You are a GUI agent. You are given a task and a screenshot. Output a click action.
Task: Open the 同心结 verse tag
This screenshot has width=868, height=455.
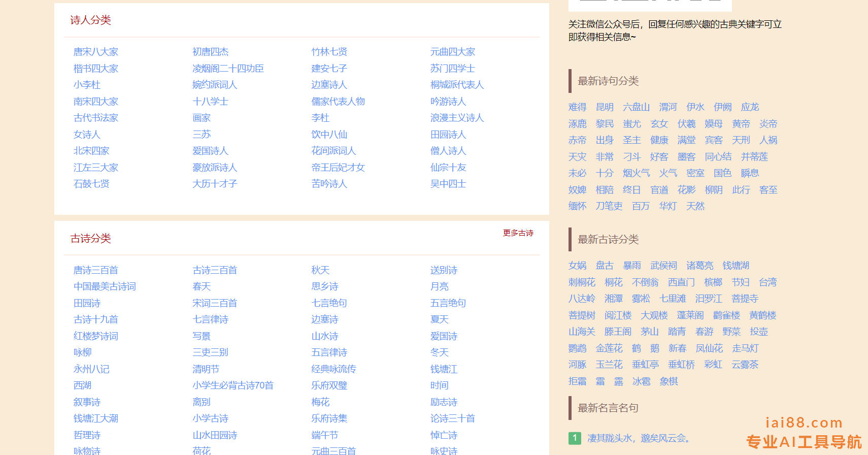point(718,157)
